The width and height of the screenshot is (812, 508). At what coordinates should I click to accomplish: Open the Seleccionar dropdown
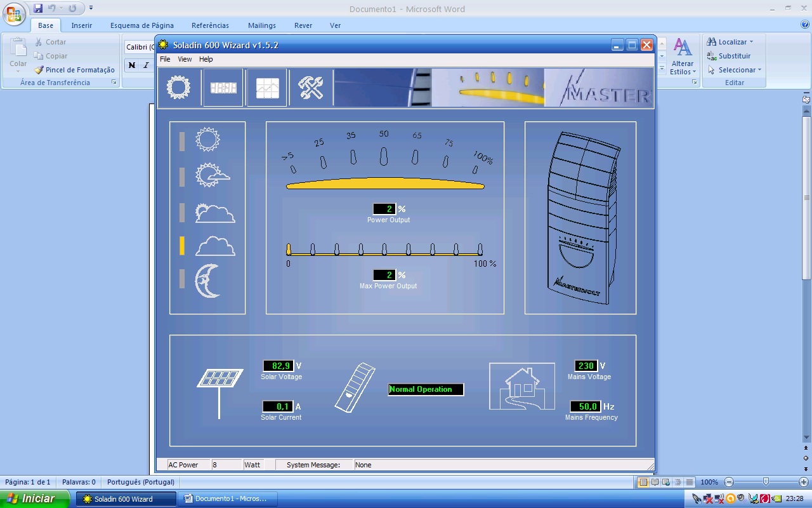coord(735,70)
